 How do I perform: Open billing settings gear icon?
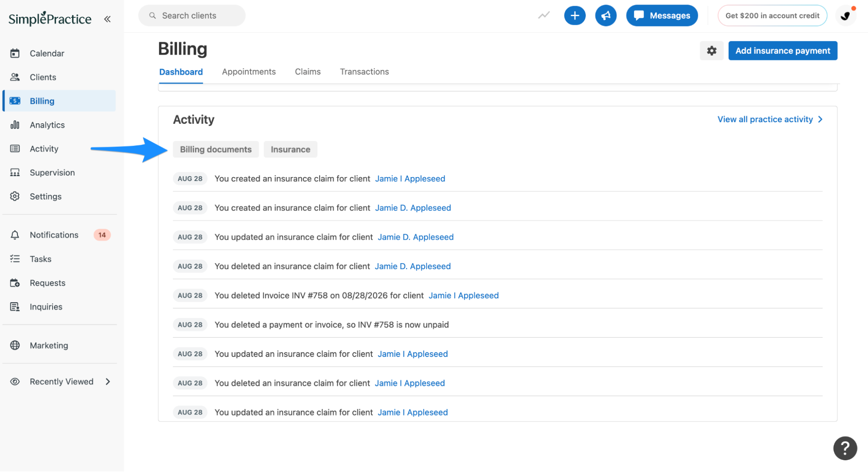coord(711,51)
